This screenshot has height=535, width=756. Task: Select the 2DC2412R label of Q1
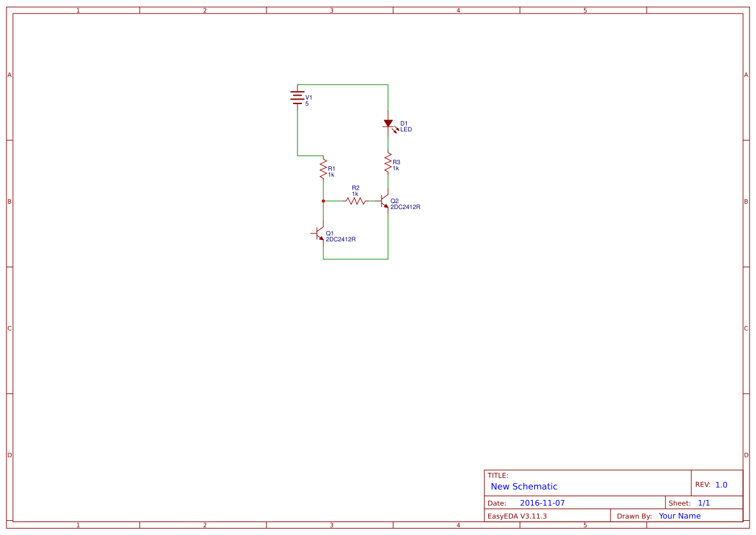click(x=340, y=239)
